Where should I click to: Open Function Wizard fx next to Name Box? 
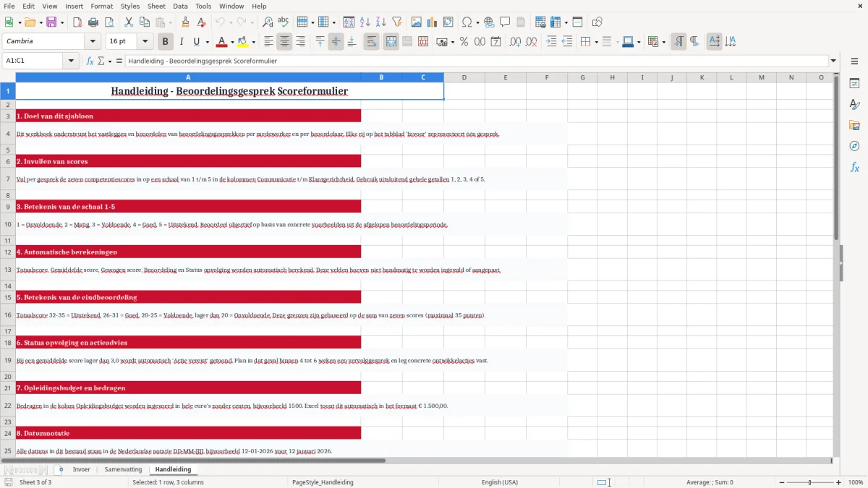tap(90, 61)
